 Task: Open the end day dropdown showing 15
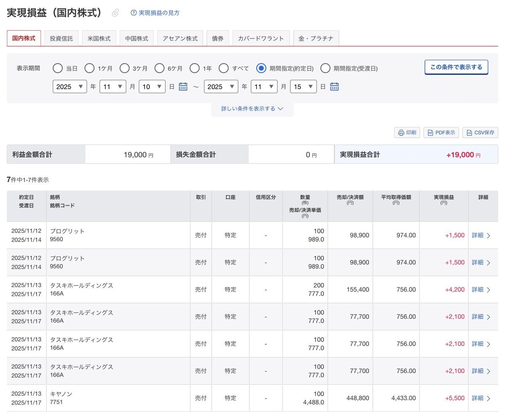pyautogui.click(x=303, y=87)
